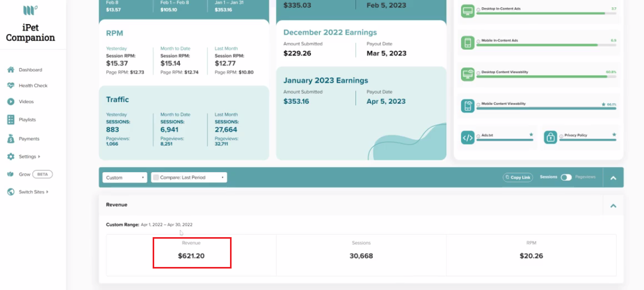
Task: Click the Health Check heart icon
Action: click(10, 85)
